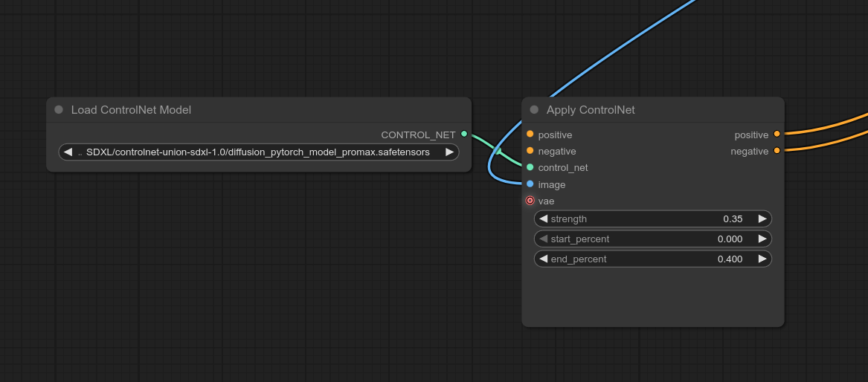Click the positive input socket
The image size is (868, 382).
click(x=530, y=134)
